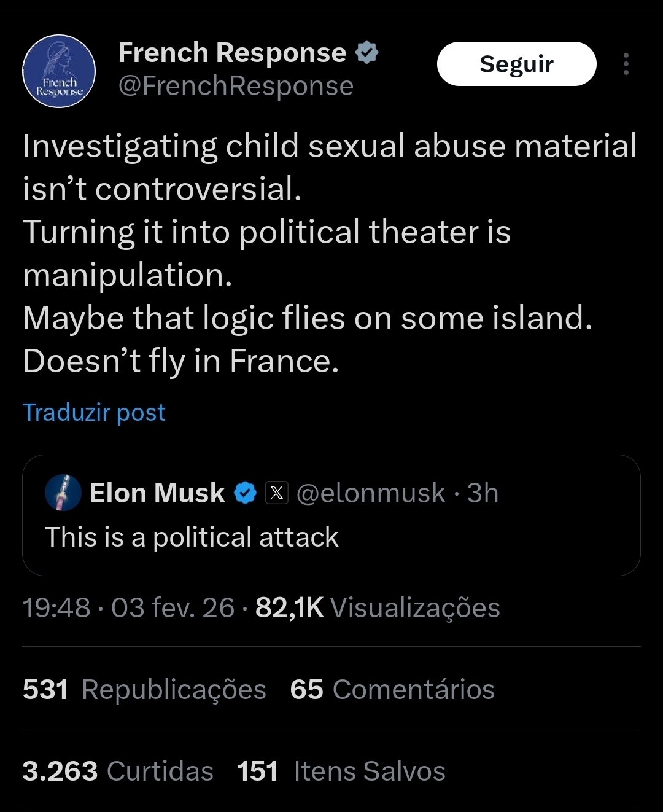Click French Response verified badge
The height and width of the screenshot is (812, 663).
click(367, 53)
